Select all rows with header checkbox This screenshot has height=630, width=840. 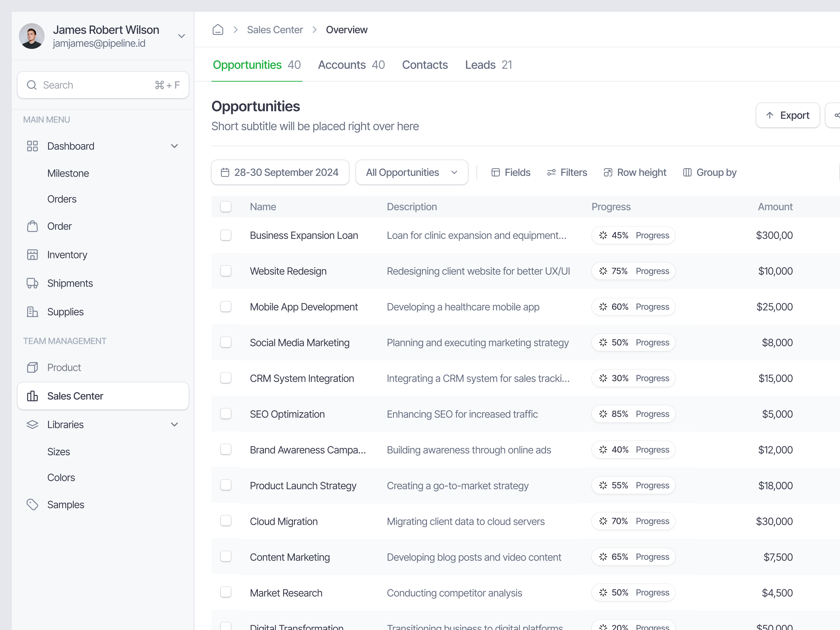point(226,207)
